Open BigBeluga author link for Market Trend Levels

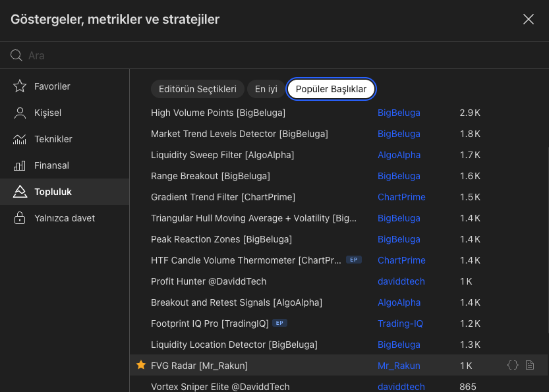pyautogui.click(x=399, y=134)
